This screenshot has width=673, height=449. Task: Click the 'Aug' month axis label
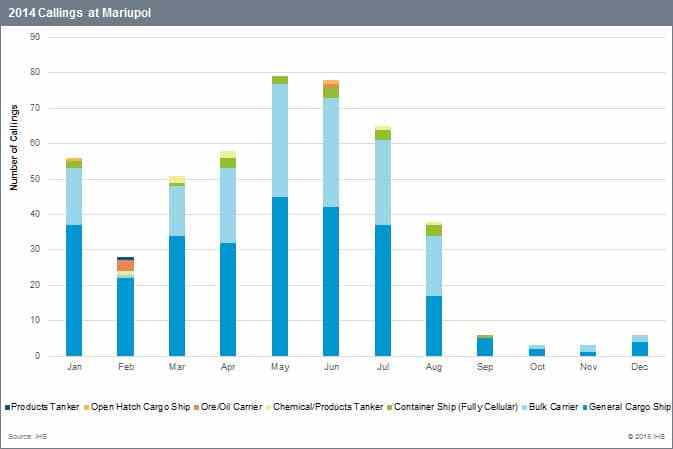(x=434, y=367)
